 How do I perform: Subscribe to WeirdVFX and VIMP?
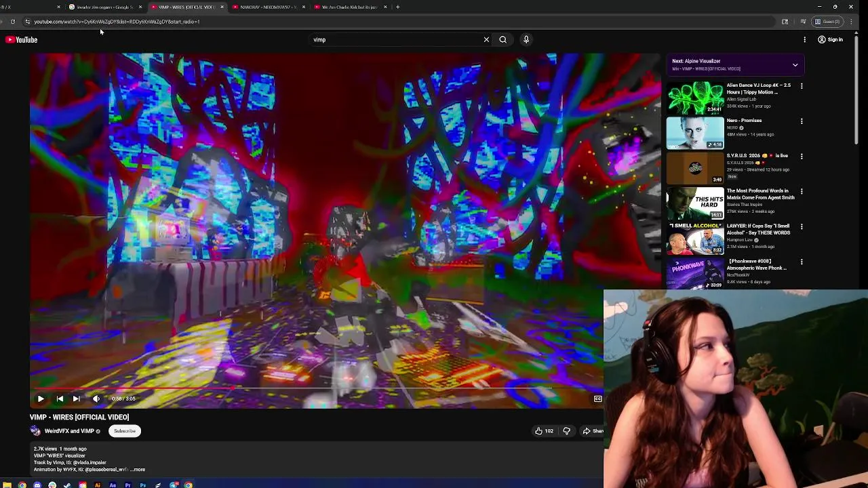pyautogui.click(x=125, y=431)
